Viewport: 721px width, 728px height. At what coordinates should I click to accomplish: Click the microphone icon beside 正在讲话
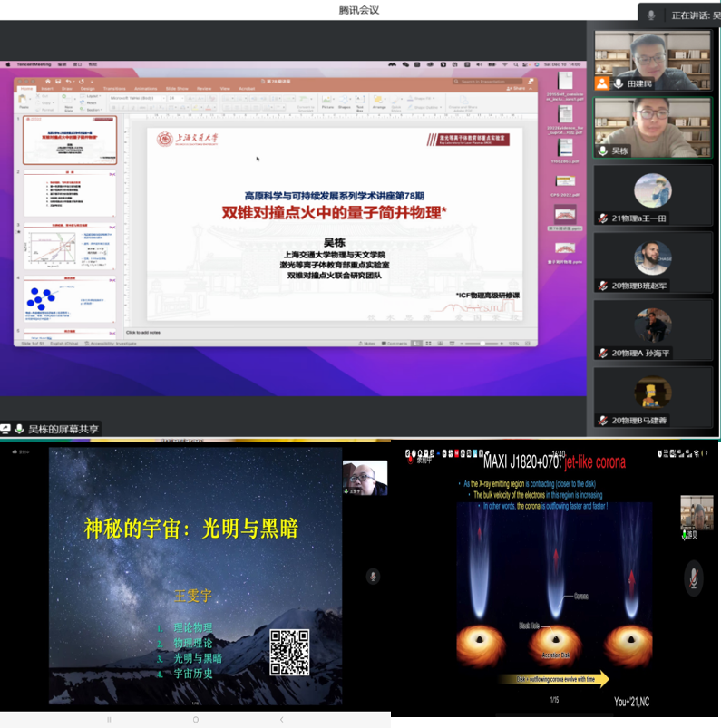651,15
